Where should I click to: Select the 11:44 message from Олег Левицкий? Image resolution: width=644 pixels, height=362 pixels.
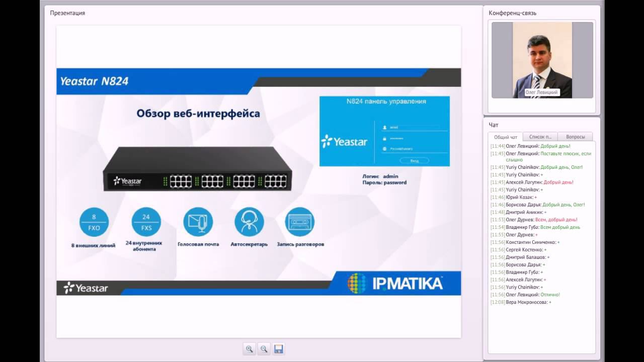click(x=530, y=146)
